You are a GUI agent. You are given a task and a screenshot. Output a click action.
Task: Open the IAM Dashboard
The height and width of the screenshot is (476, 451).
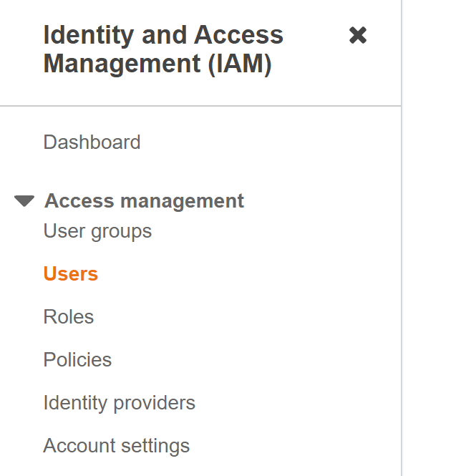coord(92,142)
